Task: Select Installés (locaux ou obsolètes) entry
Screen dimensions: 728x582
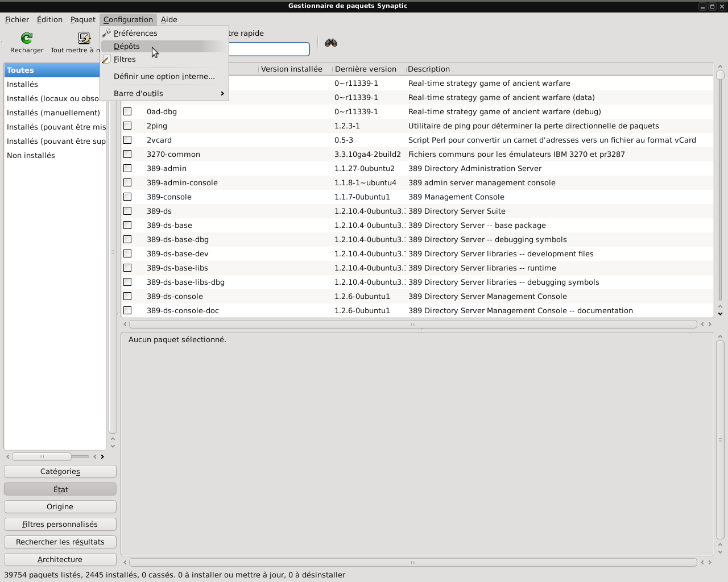Action: [x=55, y=98]
